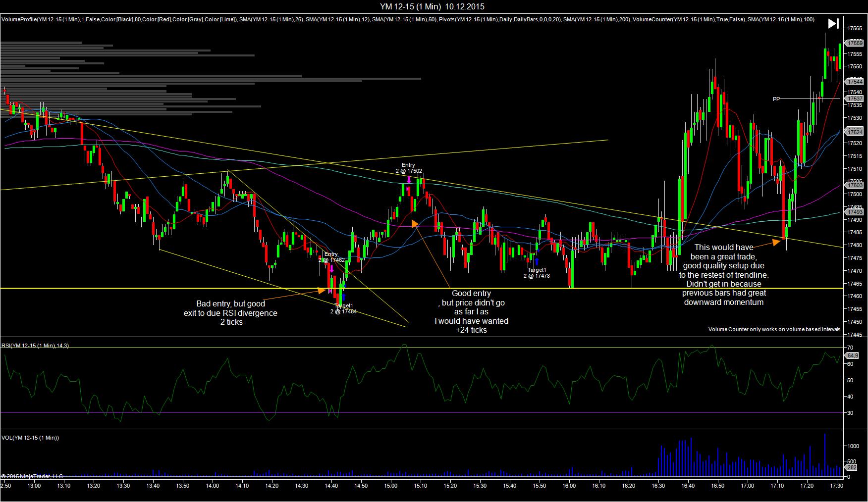Select the 17493 price marker

855,212
